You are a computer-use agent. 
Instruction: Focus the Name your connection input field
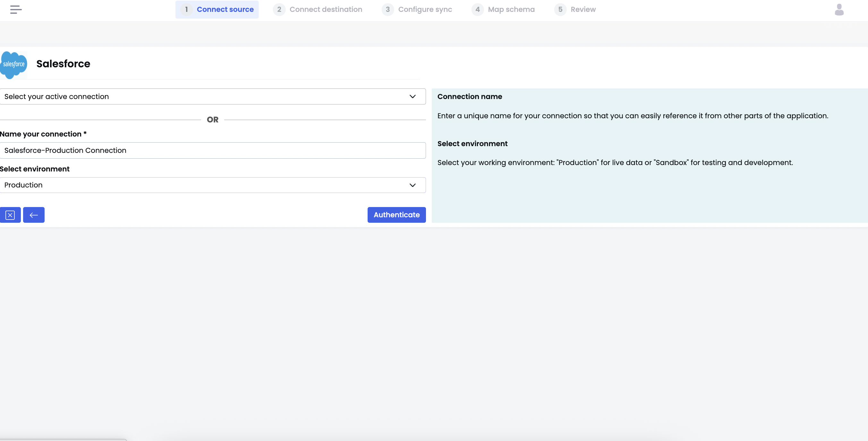[213, 151]
